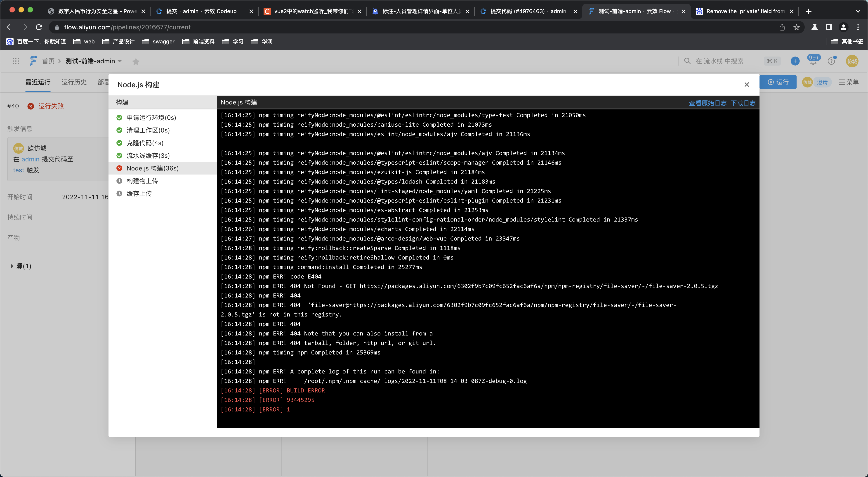Image resolution: width=868 pixels, height=477 pixels.
Task: Click the 运行 button
Action: (x=778, y=82)
